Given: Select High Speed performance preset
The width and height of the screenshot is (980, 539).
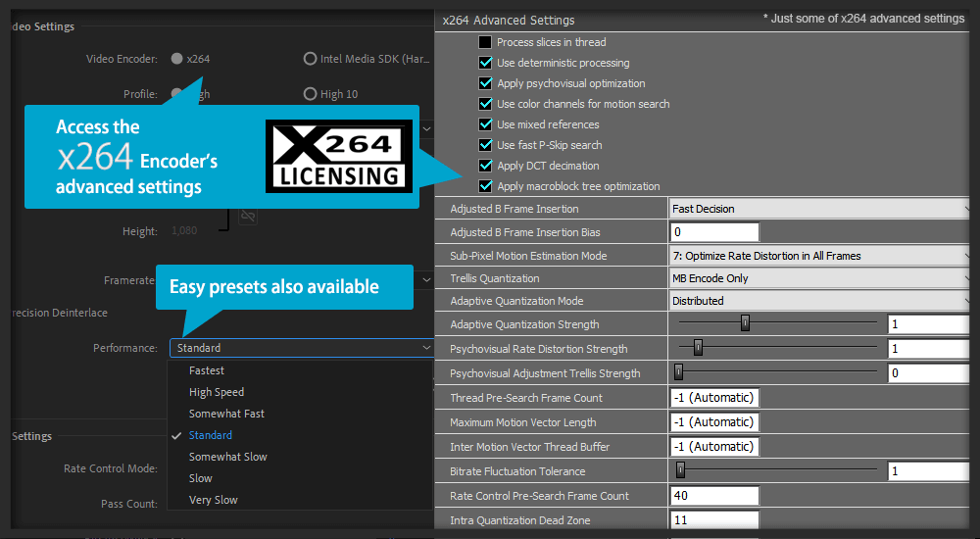Looking at the screenshot, I should pos(217,392).
